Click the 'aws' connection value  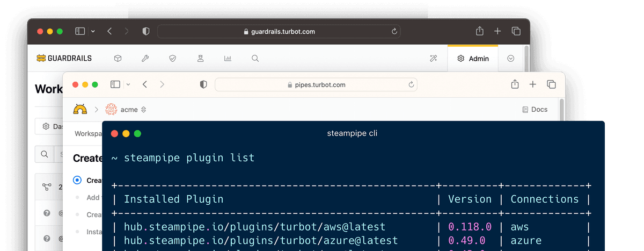(x=519, y=227)
